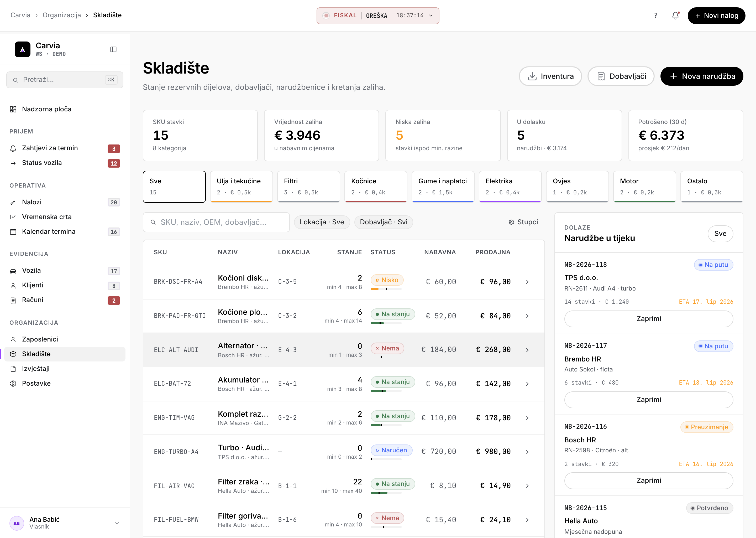
Task: Click the stock level bar for BRK-DSC-FR-A4
Action: click(x=386, y=289)
